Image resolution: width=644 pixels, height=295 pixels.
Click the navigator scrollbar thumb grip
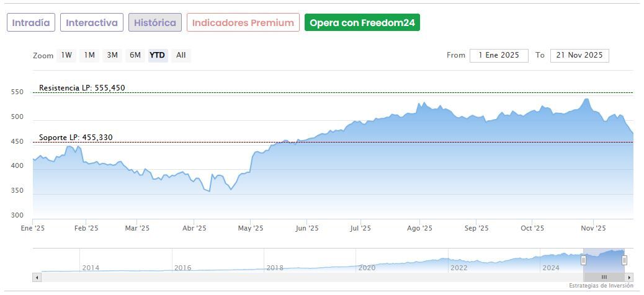(604, 277)
